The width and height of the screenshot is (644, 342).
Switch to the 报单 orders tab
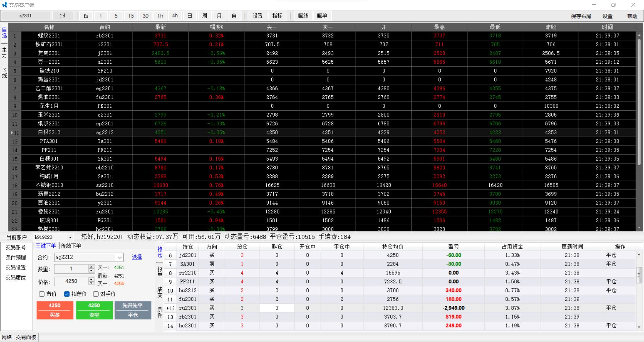click(160, 272)
